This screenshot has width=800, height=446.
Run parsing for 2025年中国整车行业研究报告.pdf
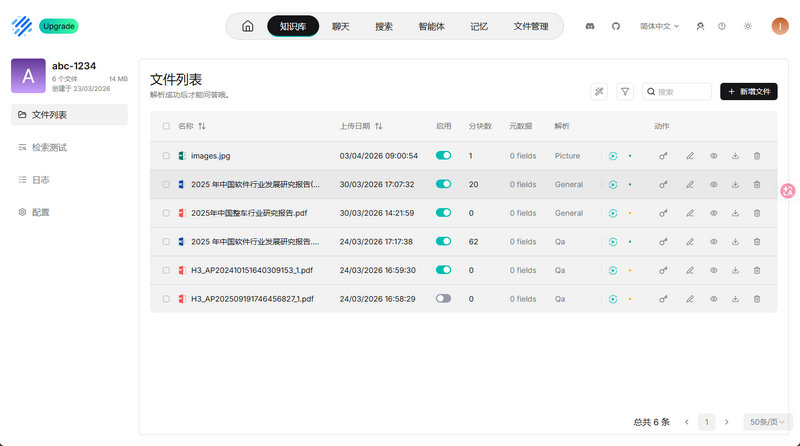coord(613,213)
